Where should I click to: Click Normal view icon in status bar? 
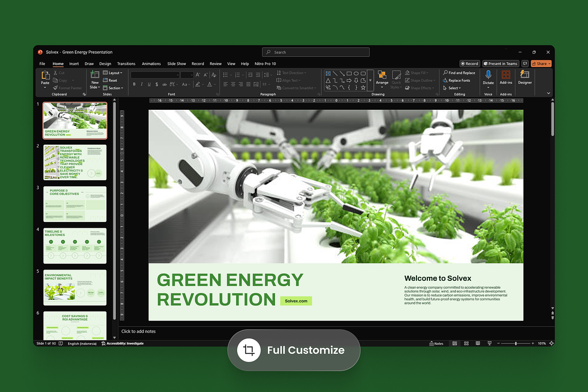point(455,343)
